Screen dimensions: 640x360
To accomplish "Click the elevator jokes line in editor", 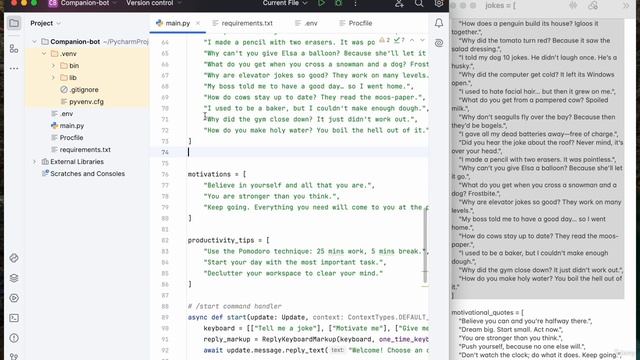I will [316, 75].
